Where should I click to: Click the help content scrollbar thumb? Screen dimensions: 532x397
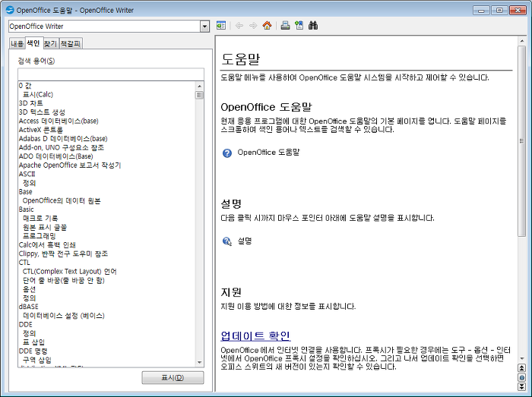(522, 141)
